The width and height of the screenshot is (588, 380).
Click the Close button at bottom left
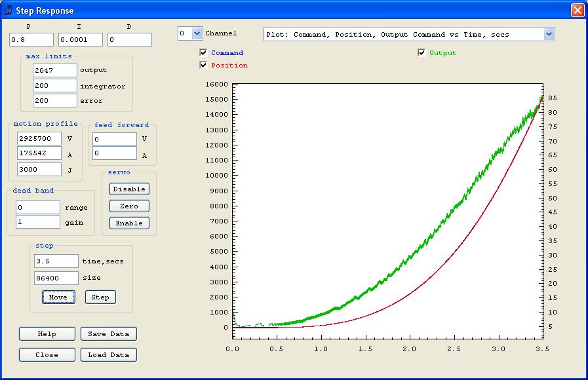click(47, 355)
